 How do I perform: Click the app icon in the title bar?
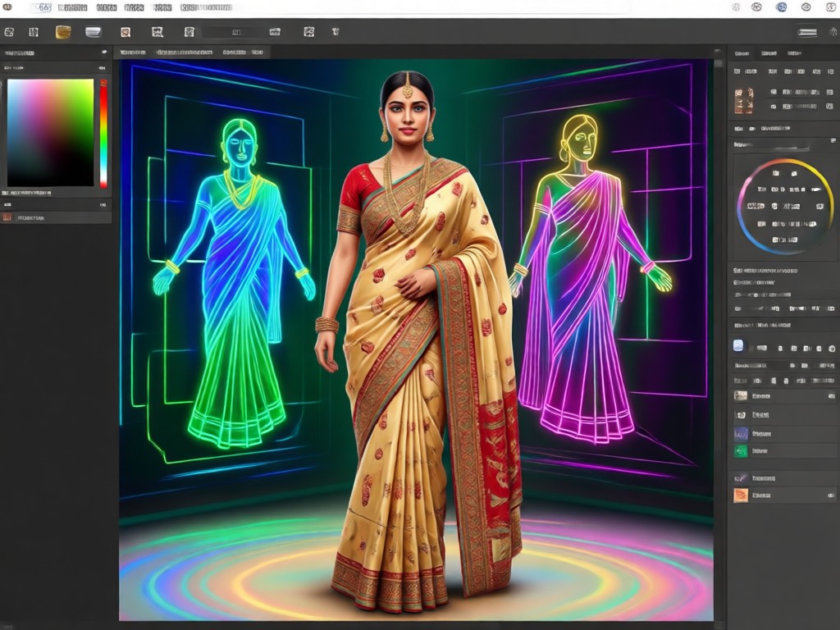pyautogui.click(x=7, y=7)
